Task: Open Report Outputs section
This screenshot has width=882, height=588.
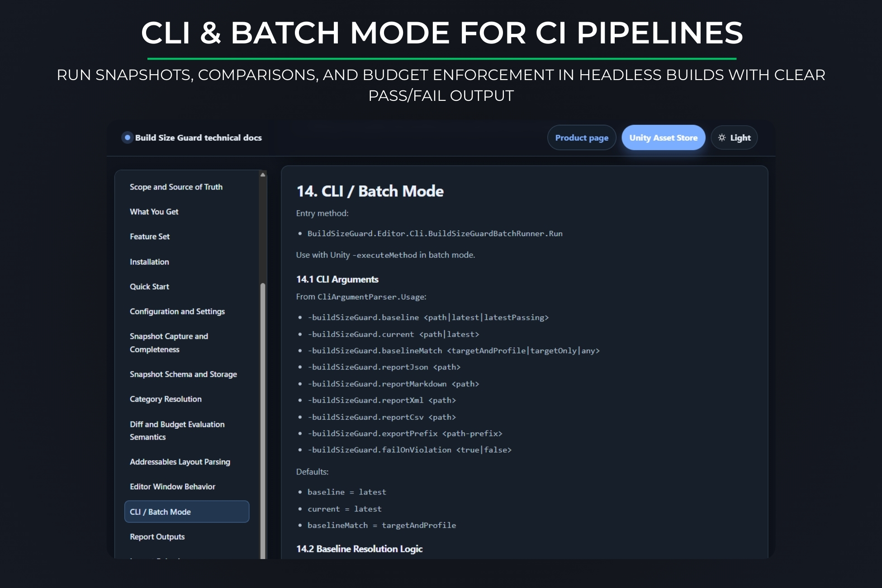Action: (x=157, y=537)
